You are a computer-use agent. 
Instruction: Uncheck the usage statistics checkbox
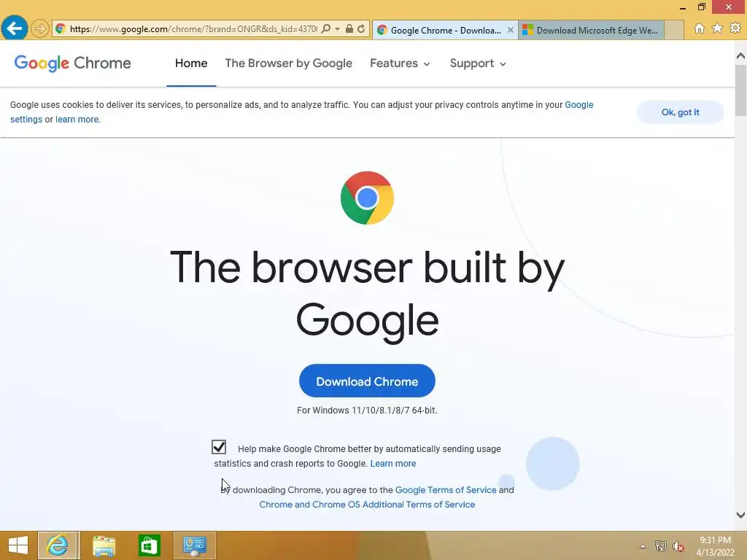coord(219,447)
